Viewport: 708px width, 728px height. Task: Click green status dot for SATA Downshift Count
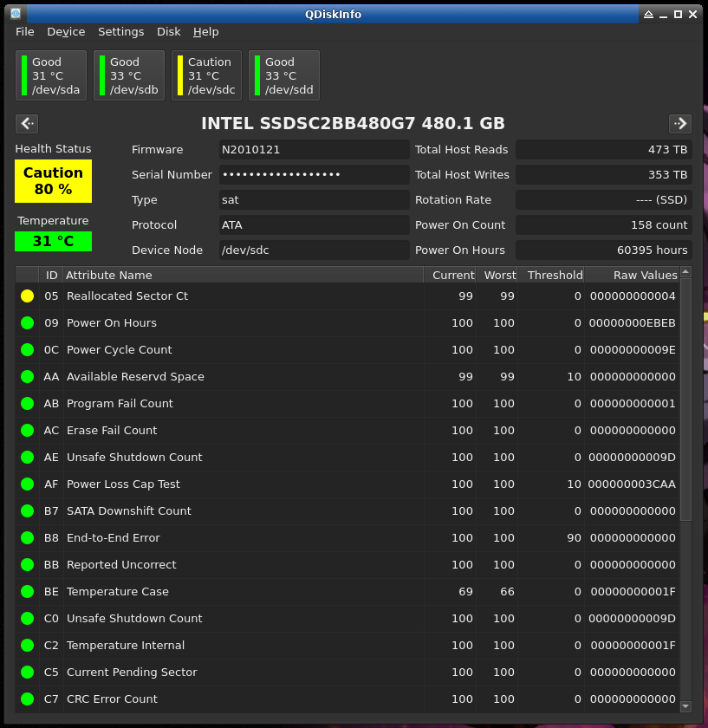(28, 511)
